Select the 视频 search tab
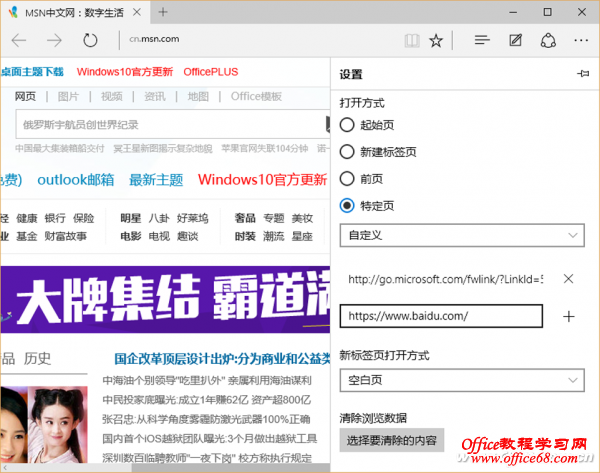 point(111,96)
